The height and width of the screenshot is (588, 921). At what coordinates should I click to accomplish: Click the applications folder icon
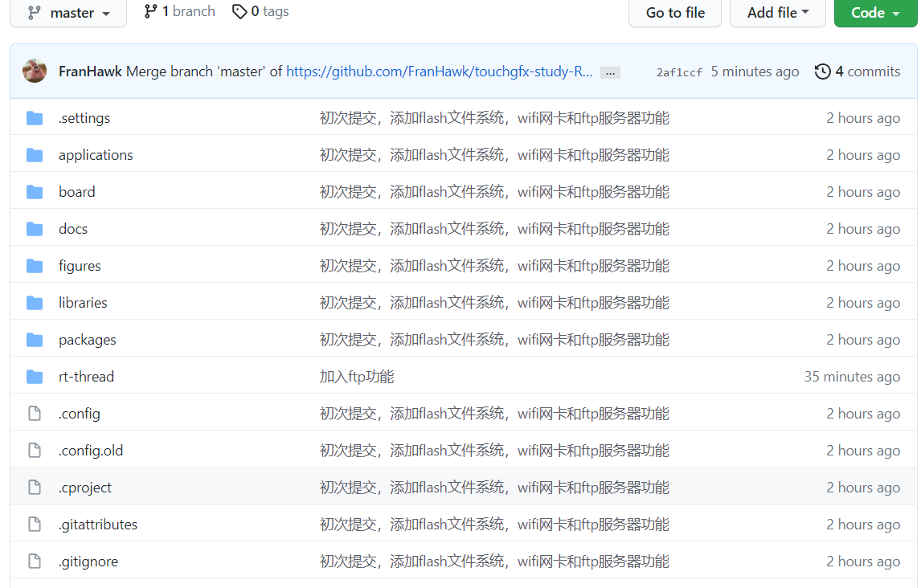coord(35,156)
